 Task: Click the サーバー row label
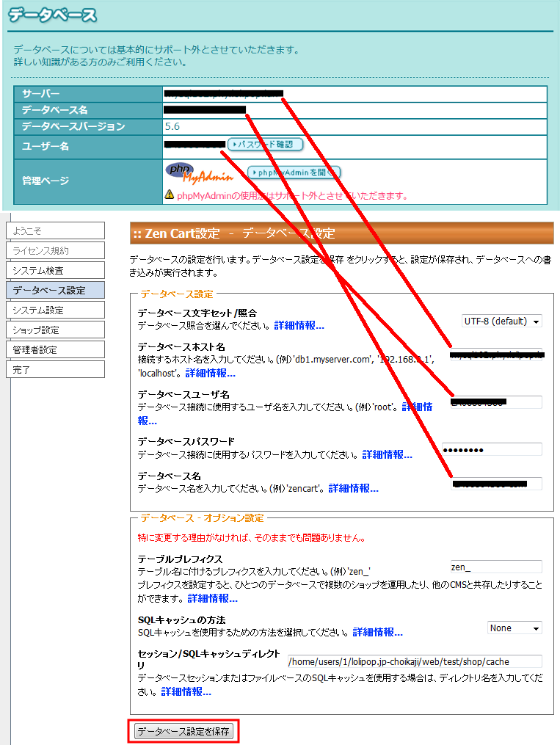coord(41,94)
